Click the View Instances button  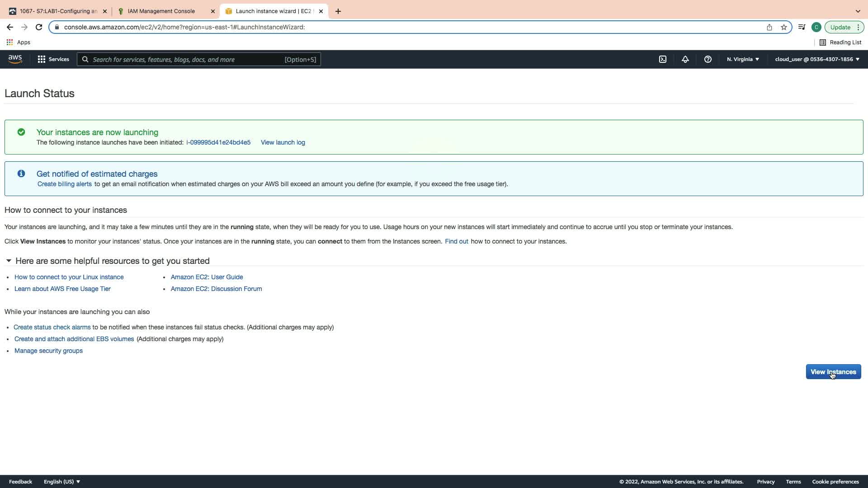pyautogui.click(x=833, y=372)
